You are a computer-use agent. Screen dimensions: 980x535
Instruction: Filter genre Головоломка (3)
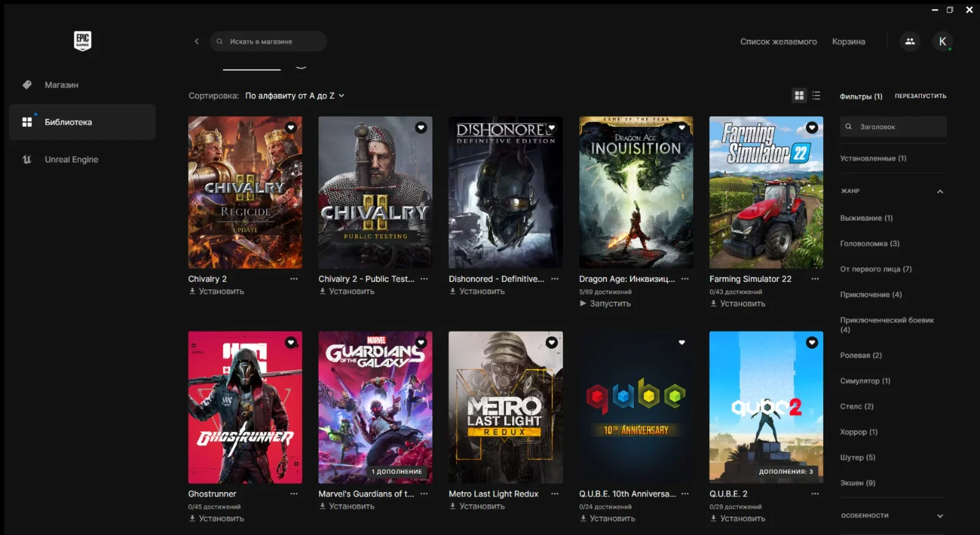click(x=870, y=244)
